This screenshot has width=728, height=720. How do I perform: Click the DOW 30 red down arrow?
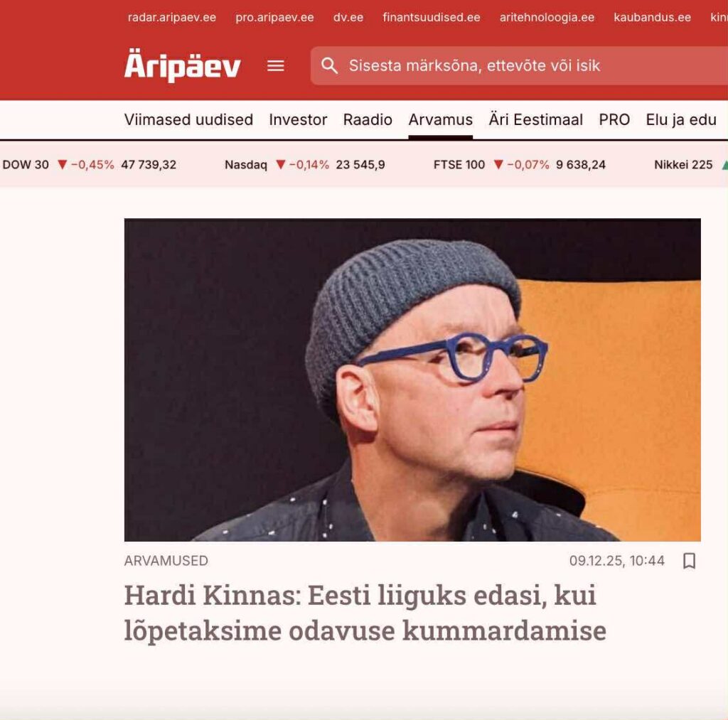pyautogui.click(x=63, y=164)
